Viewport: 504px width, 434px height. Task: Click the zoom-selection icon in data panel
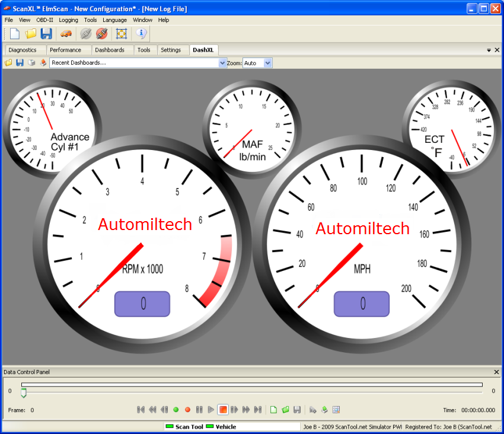(336, 410)
